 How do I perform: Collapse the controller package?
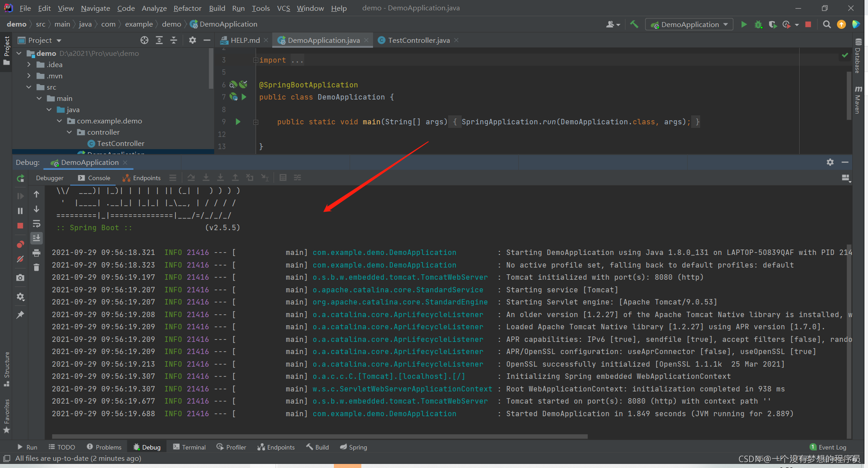(69, 132)
